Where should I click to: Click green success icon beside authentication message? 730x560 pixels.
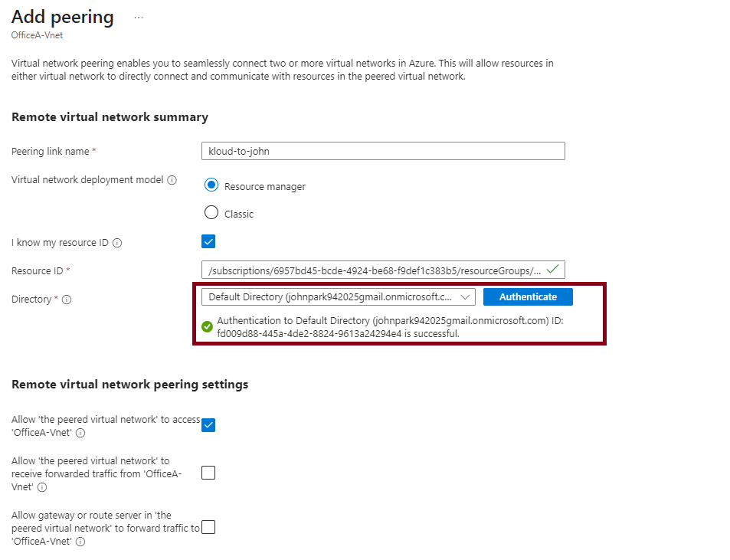point(207,327)
